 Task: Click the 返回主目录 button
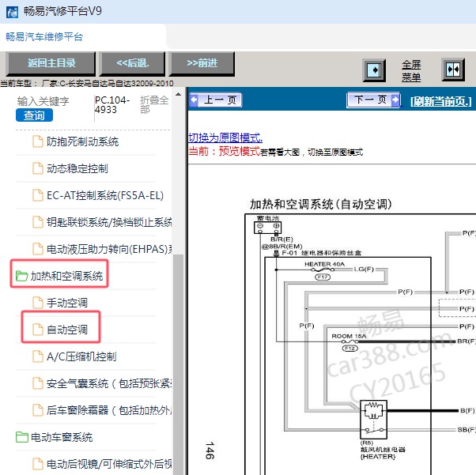[x=51, y=63]
